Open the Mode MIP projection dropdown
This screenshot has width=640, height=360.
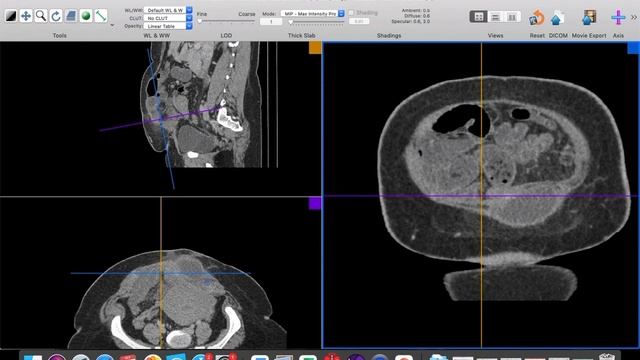point(313,13)
